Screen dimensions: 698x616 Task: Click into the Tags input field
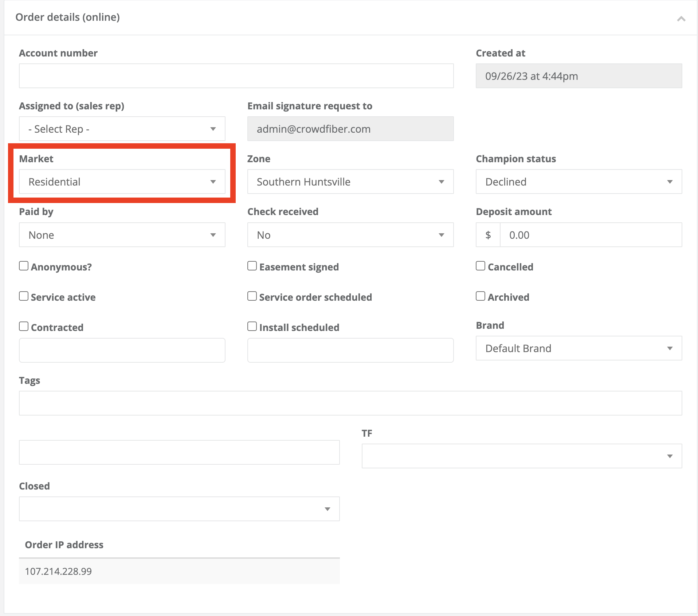click(x=350, y=403)
